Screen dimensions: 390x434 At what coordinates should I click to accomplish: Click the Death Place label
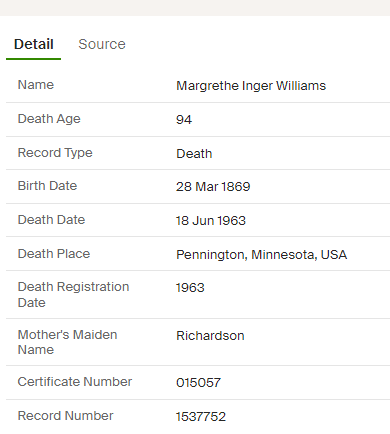[54, 254]
